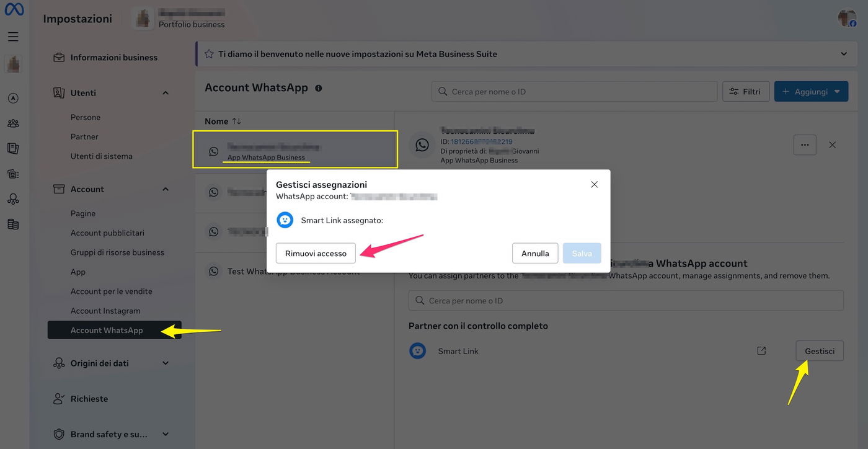This screenshot has height=449, width=868.
Task: Click the briefcase icon next to Informazioni business
Action: coord(59,58)
